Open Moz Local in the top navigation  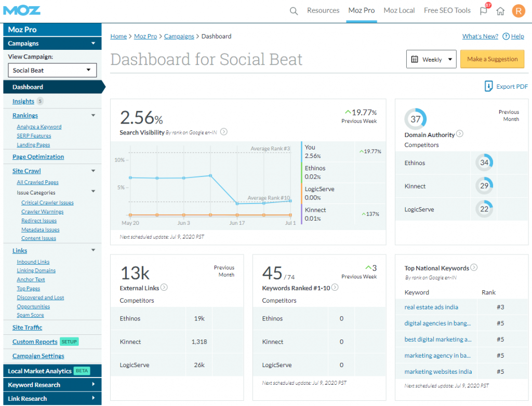pyautogui.click(x=399, y=10)
